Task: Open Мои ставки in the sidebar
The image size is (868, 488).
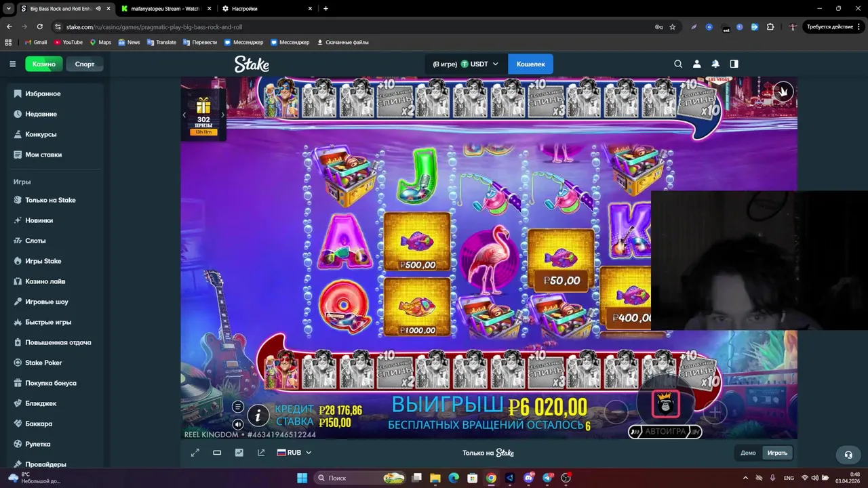Action: coord(56,155)
